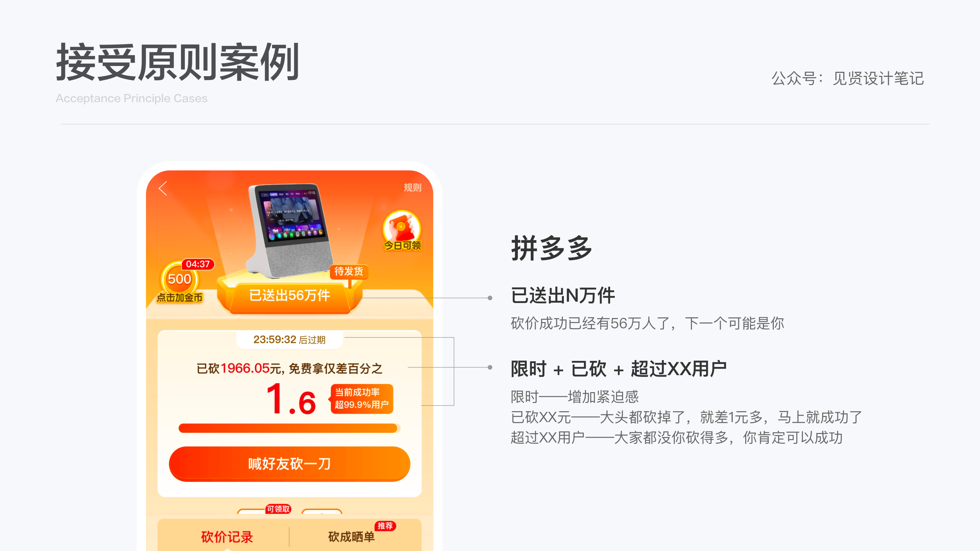Screen dimensions: 980x551
Task: Click the large 1.6 percentage number
Action: point(291,400)
